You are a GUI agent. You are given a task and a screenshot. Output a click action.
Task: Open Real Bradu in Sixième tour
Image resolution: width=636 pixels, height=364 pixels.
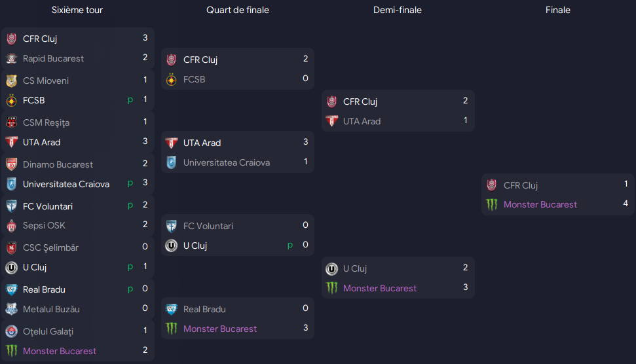pyautogui.click(x=44, y=290)
